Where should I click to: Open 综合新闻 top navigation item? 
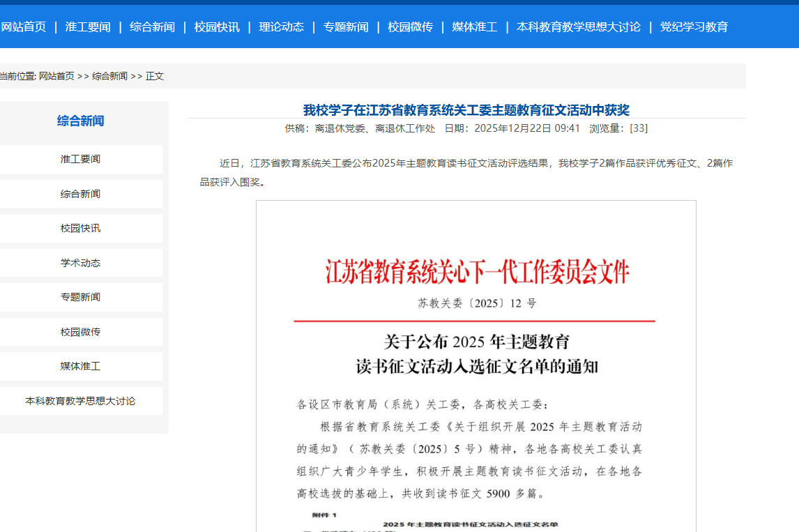pos(152,27)
